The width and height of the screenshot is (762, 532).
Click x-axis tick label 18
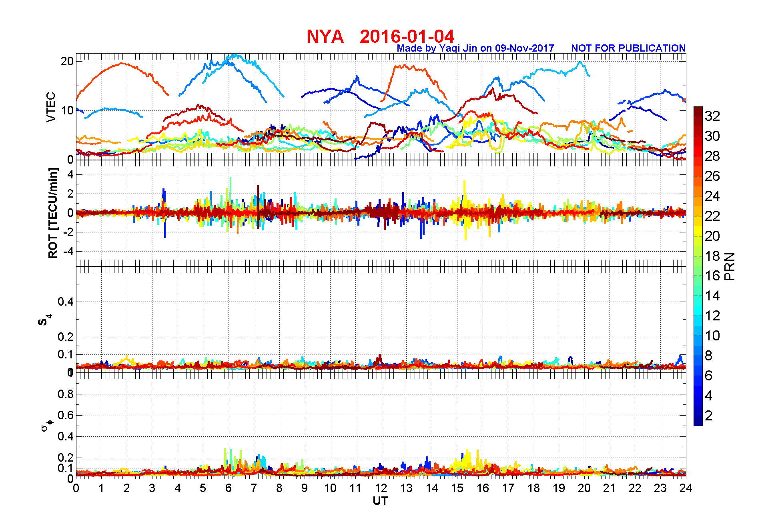click(x=533, y=488)
